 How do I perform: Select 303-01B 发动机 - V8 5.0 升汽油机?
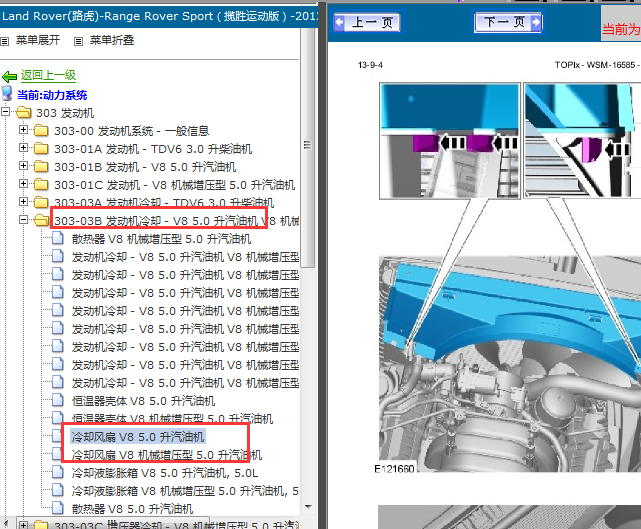(145, 167)
